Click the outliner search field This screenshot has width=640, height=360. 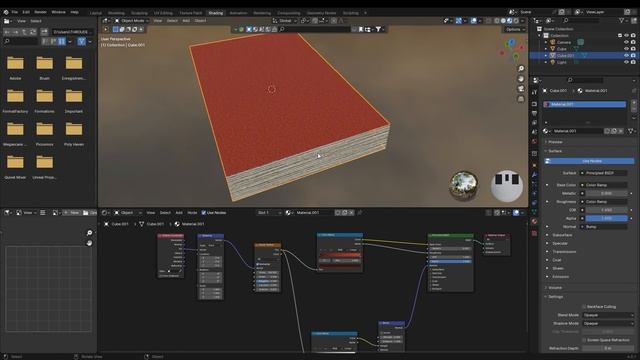click(x=582, y=20)
